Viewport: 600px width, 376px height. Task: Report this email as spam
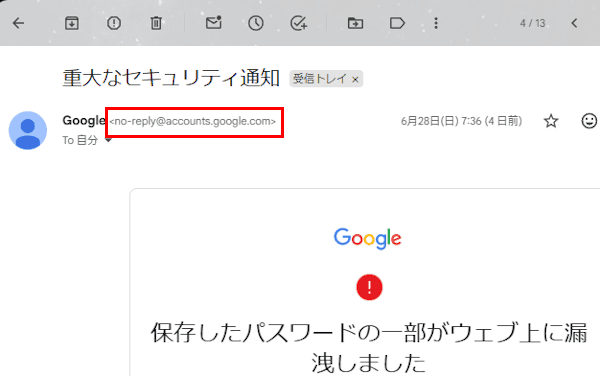[114, 23]
